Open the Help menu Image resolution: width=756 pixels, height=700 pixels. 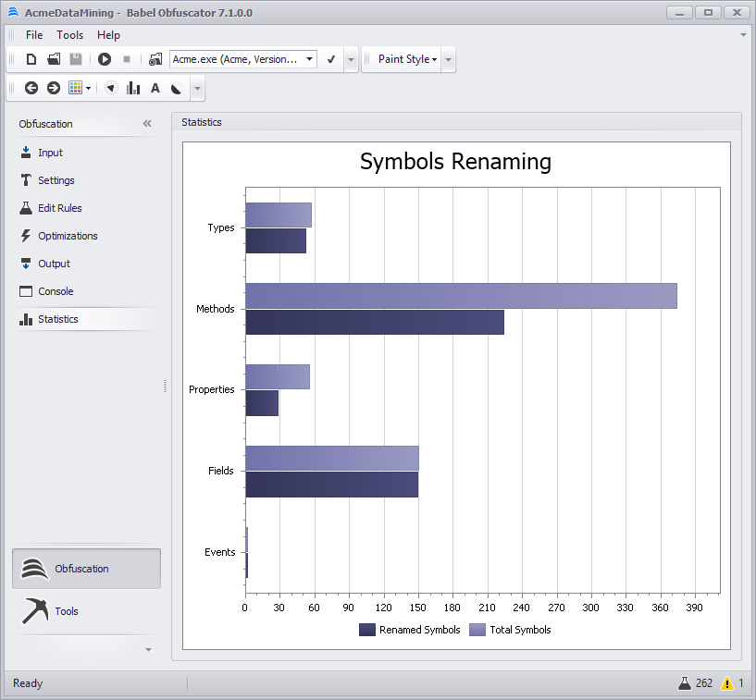click(108, 35)
